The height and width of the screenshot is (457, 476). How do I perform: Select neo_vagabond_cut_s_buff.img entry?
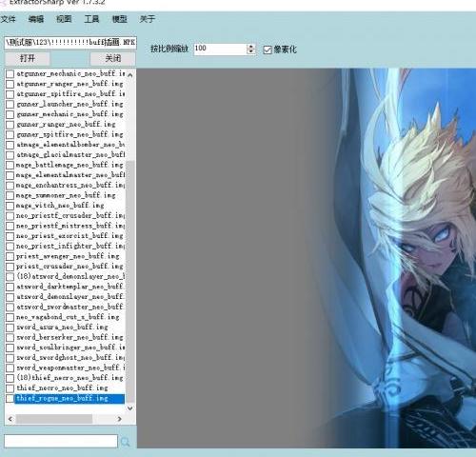(x=68, y=317)
